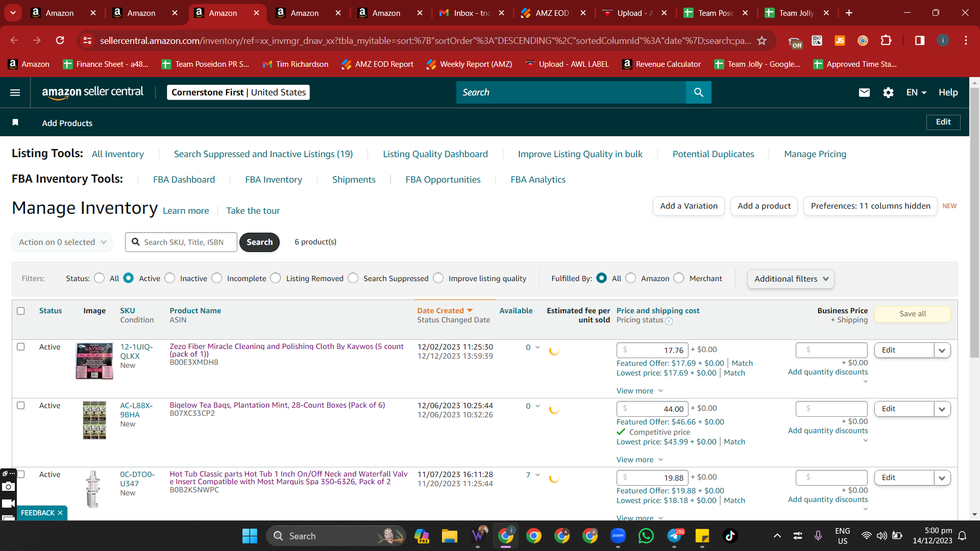
Task: Check the Zezo Fiber Cleaning Cloth row checkbox
Action: tap(21, 347)
